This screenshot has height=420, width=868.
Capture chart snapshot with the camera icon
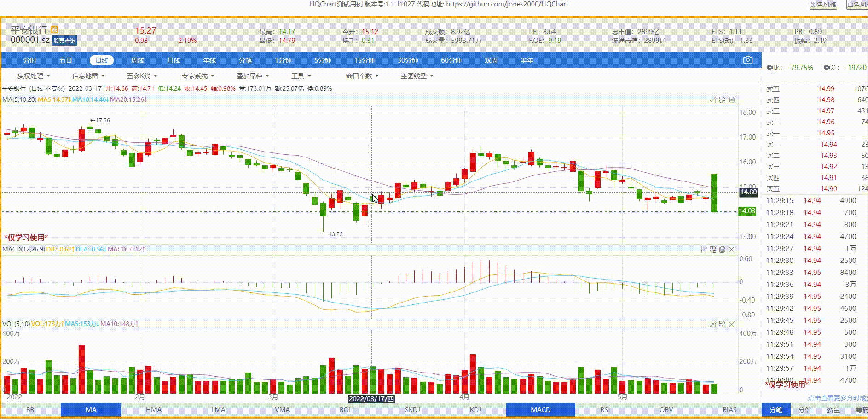747,60
